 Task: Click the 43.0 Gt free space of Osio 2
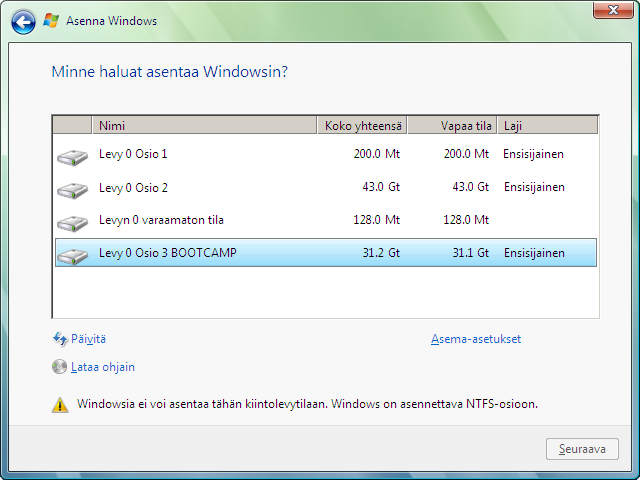pyautogui.click(x=471, y=187)
